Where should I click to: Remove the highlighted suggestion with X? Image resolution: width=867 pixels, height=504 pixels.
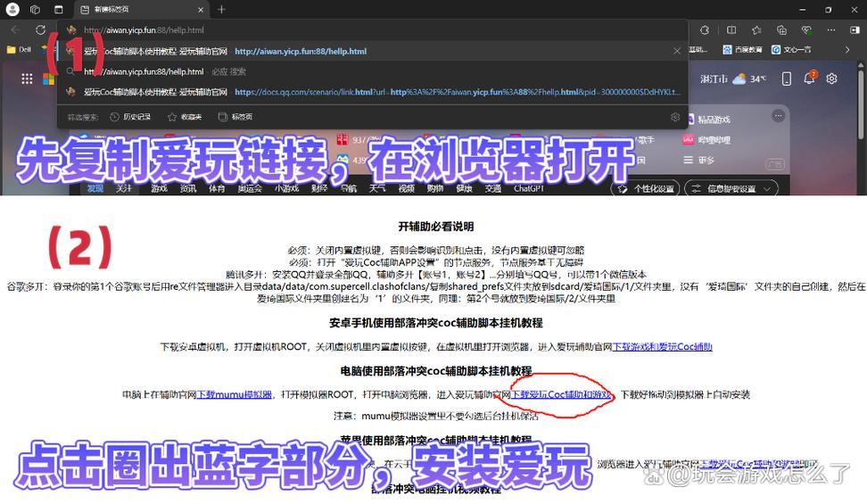pos(677,51)
